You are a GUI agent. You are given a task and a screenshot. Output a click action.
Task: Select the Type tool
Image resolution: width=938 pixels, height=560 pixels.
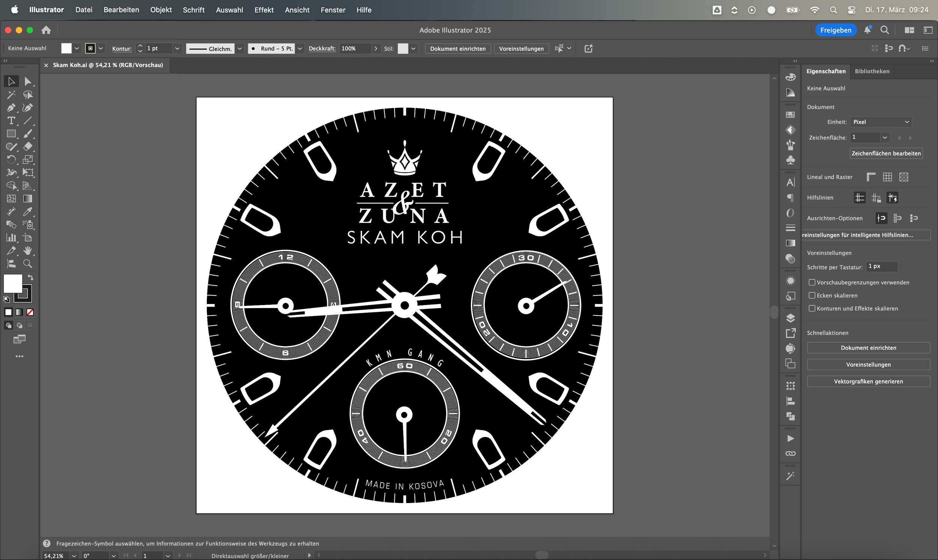click(x=11, y=121)
